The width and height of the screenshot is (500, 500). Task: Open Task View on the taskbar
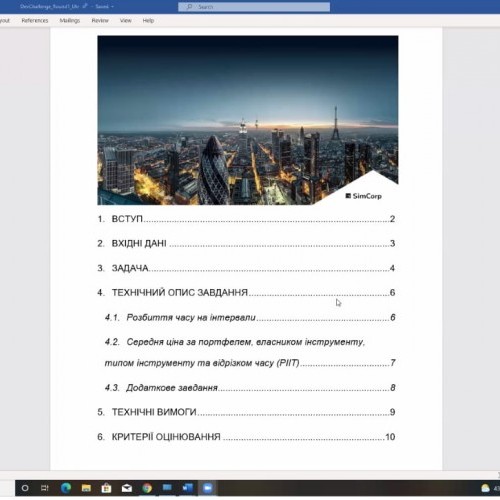(x=45, y=488)
